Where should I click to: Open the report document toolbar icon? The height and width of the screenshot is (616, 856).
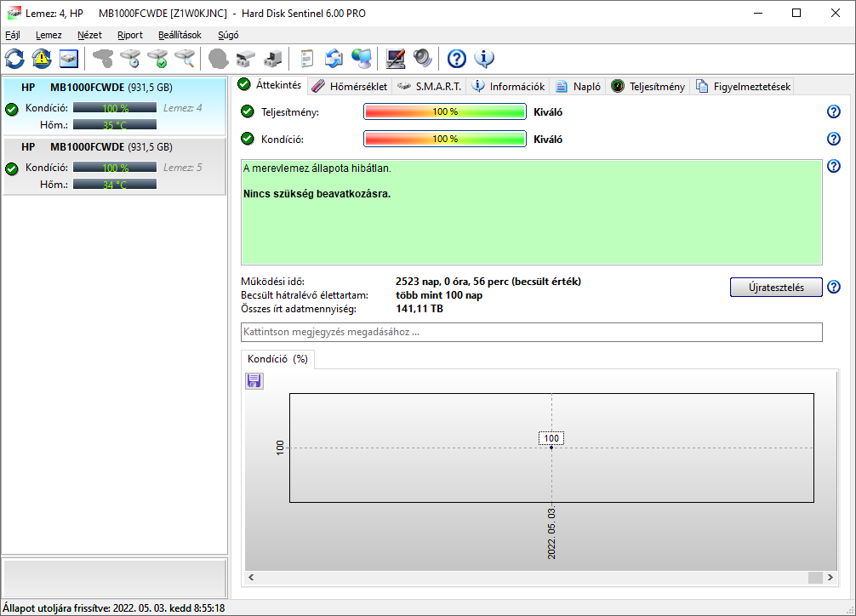(306, 59)
